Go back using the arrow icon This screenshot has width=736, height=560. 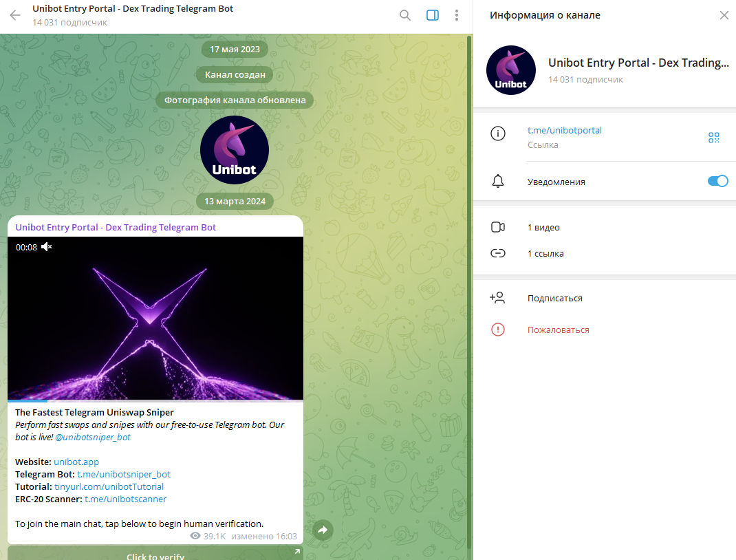click(x=15, y=15)
